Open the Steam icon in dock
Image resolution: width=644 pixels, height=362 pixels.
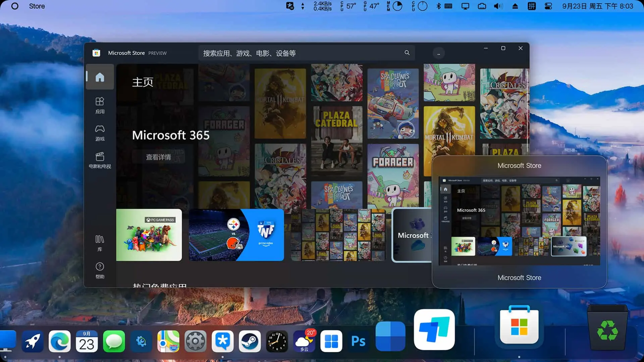coord(250,341)
